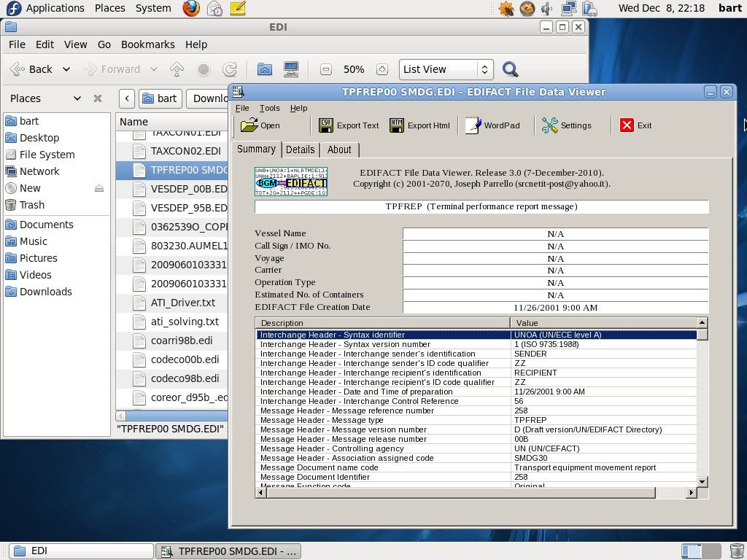Click the EDIFACT File Creation Date field

555,308
